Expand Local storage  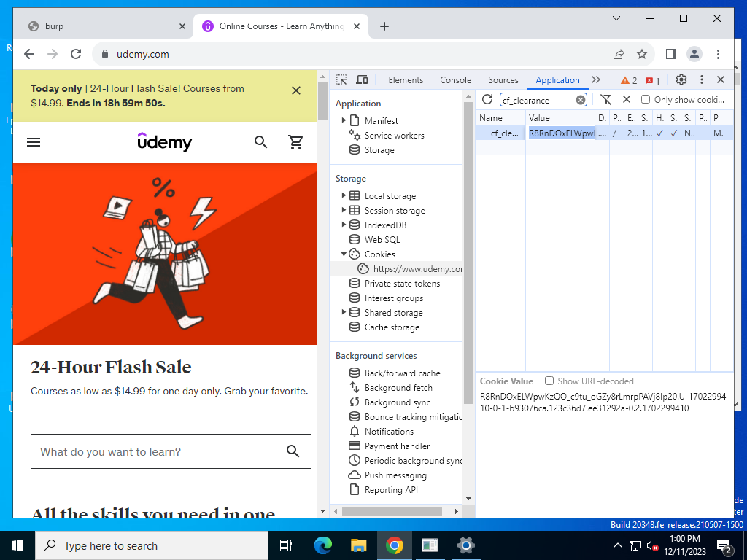click(344, 195)
